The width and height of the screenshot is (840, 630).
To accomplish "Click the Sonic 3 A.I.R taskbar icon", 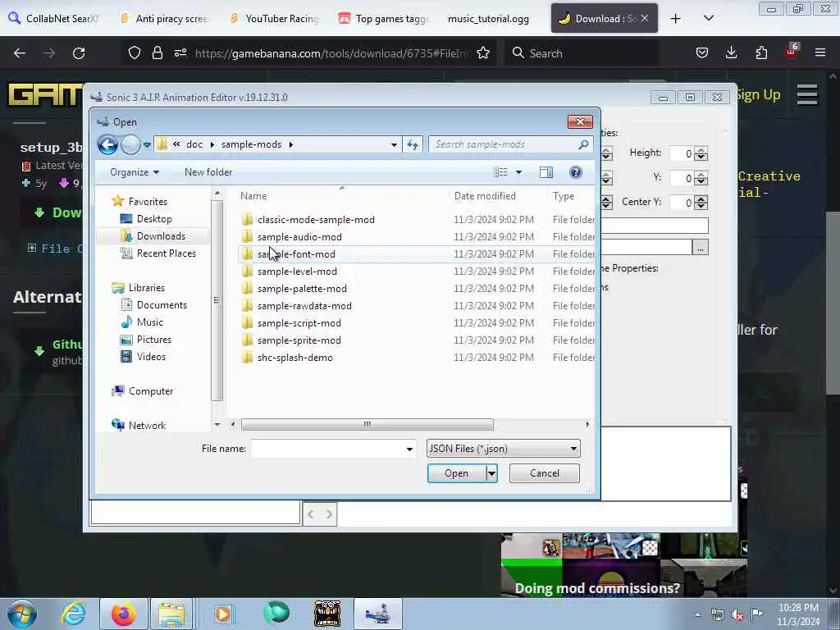I will pyautogui.click(x=377, y=614).
